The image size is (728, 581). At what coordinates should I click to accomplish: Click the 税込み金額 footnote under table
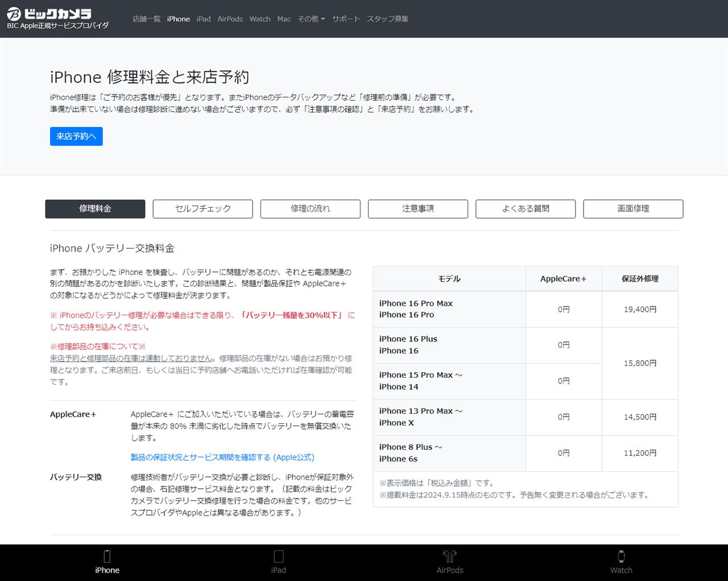tap(437, 483)
